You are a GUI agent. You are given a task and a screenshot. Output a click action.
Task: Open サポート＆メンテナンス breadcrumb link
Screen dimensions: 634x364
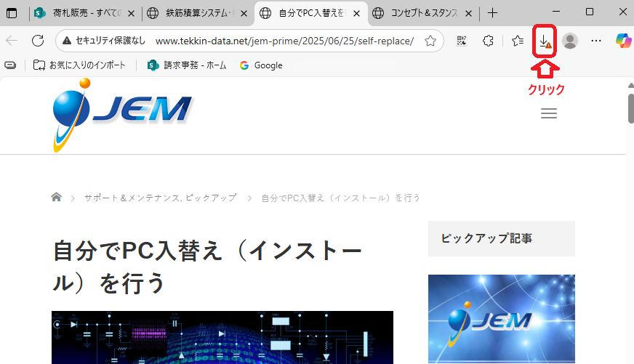(x=132, y=198)
